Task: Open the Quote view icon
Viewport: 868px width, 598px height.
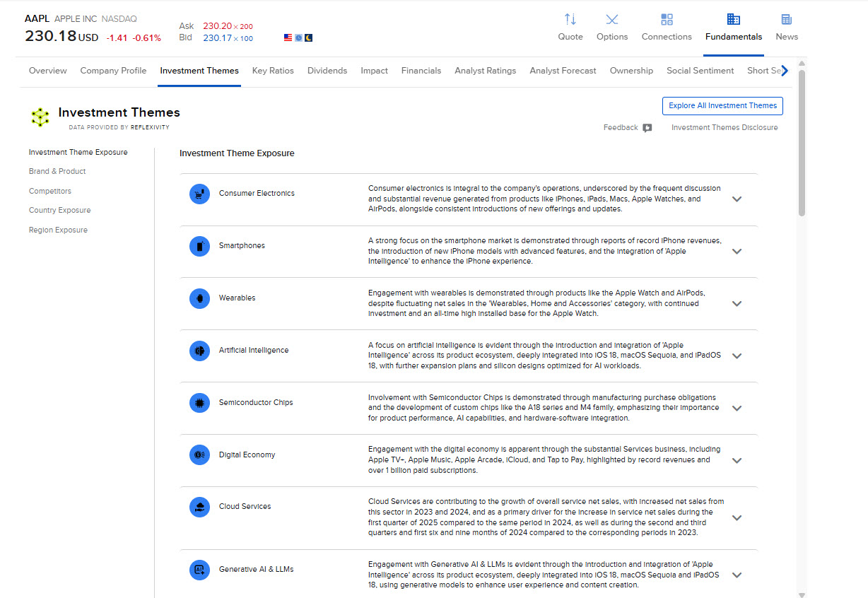Action: 570,20
